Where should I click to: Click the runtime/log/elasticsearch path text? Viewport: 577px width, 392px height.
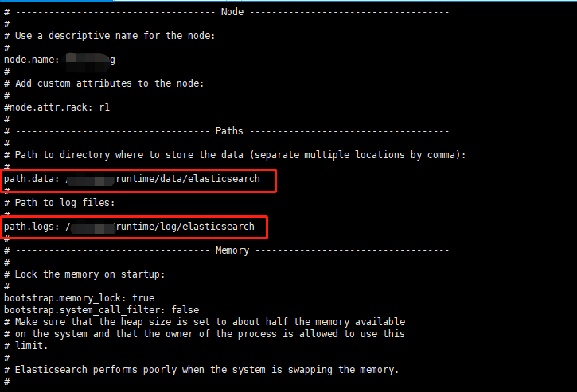(185, 227)
